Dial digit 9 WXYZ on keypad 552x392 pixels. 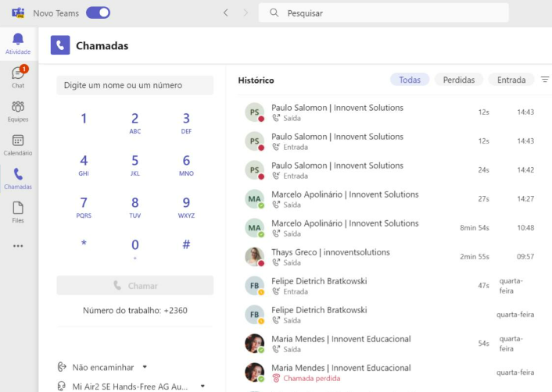tap(186, 208)
